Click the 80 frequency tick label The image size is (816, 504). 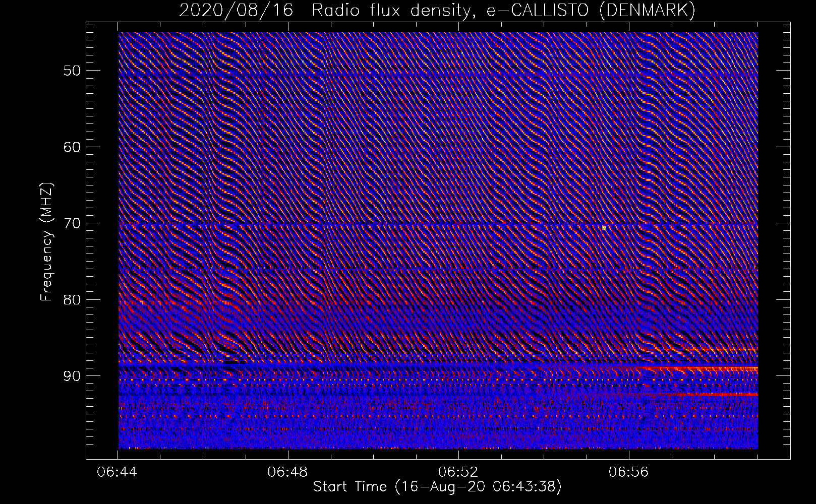pyautogui.click(x=72, y=300)
